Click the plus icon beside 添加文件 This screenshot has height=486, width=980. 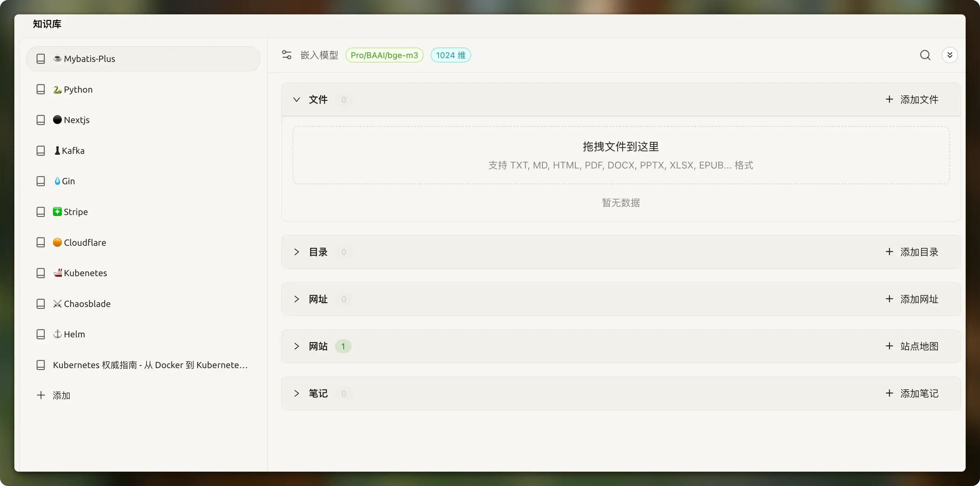click(x=889, y=99)
